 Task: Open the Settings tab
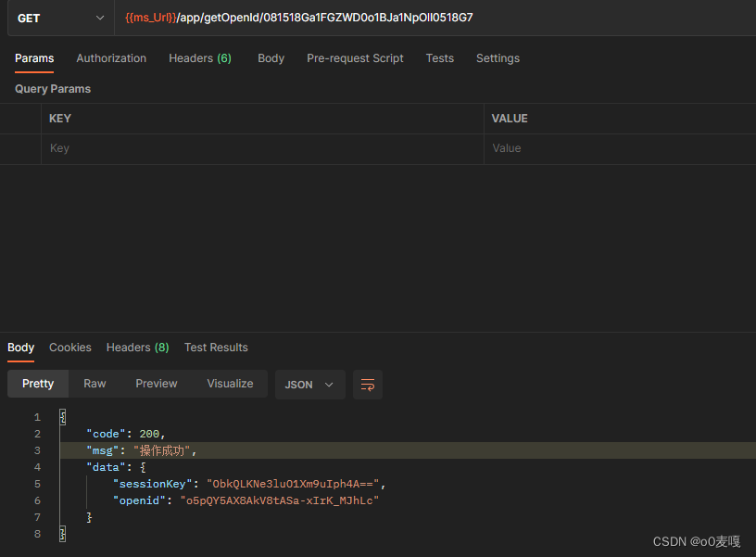click(x=498, y=58)
